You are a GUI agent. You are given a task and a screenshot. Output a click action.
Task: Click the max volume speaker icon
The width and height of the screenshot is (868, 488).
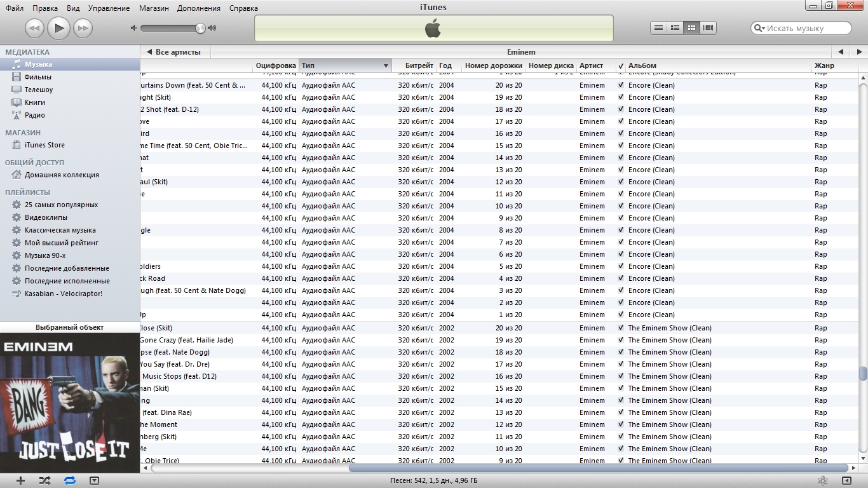pos(212,28)
